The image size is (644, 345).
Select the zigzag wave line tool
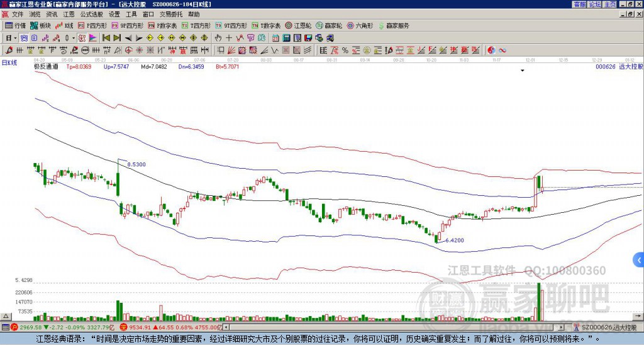(274, 50)
